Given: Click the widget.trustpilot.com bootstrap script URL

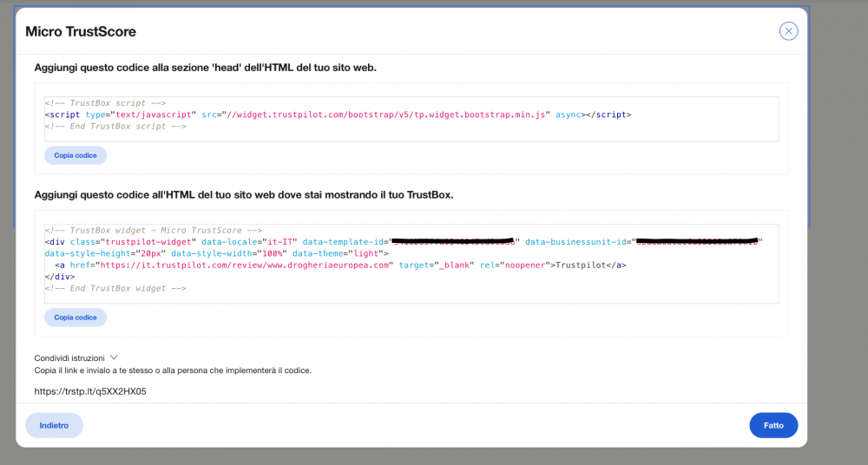Looking at the screenshot, I should click(x=386, y=115).
